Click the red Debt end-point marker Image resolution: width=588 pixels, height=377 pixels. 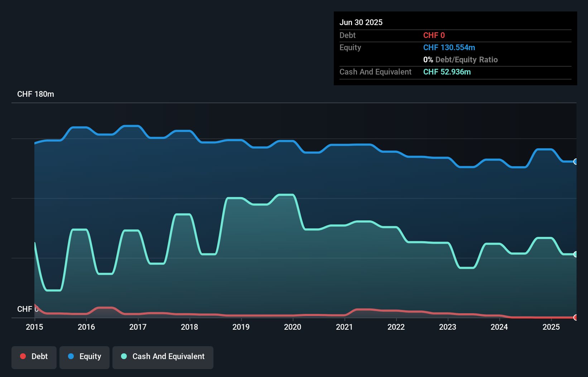[x=575, y=318]
